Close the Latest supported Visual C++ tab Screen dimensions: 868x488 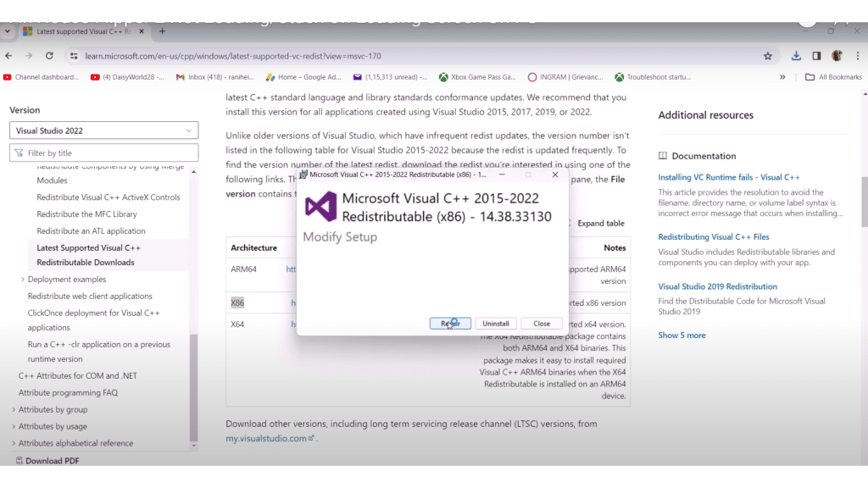pos(142,31)
